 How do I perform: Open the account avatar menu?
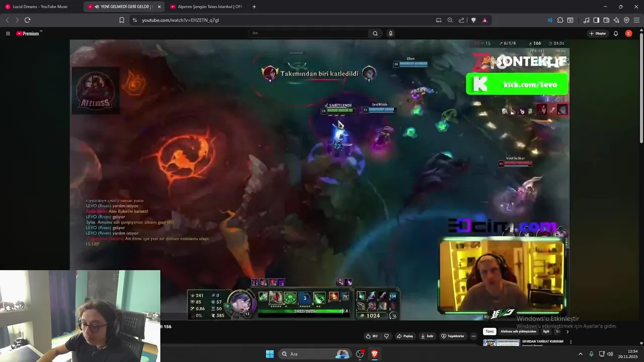point(628,33)
